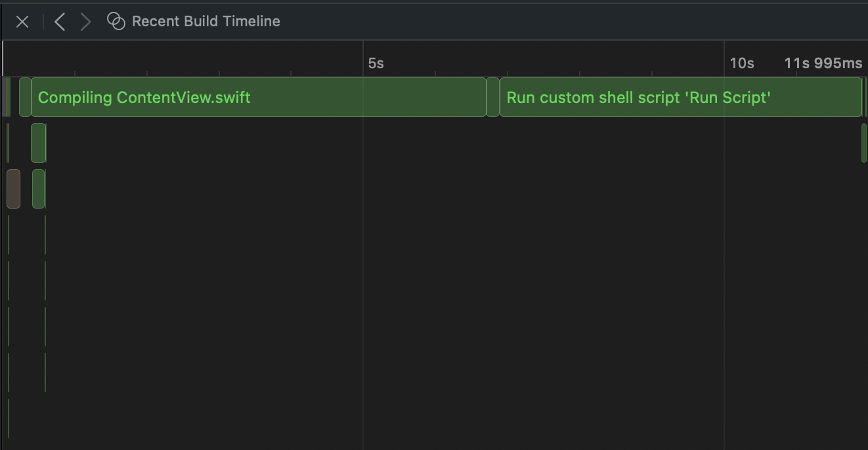
Task: Click the 10s label on the time ruler
Action: (x=741, y=63)
